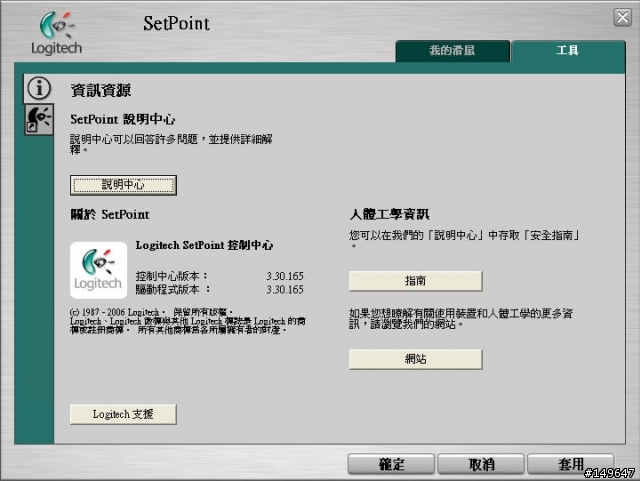The height and width of the screenshot is (481, 640).
Task: Select the Logitech shortcut sidebar icon
Action: click(x=39, y=119)
